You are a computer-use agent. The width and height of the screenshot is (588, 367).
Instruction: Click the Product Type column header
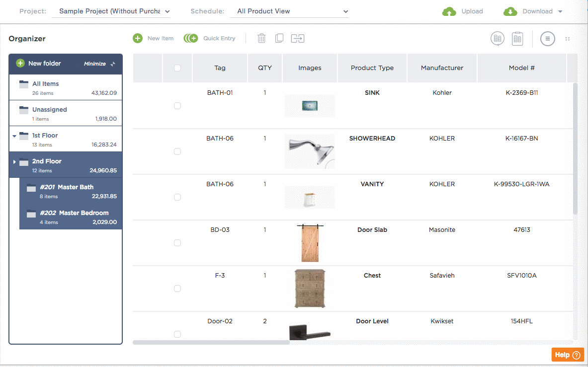pyautogui.click(x=372, y=68)
